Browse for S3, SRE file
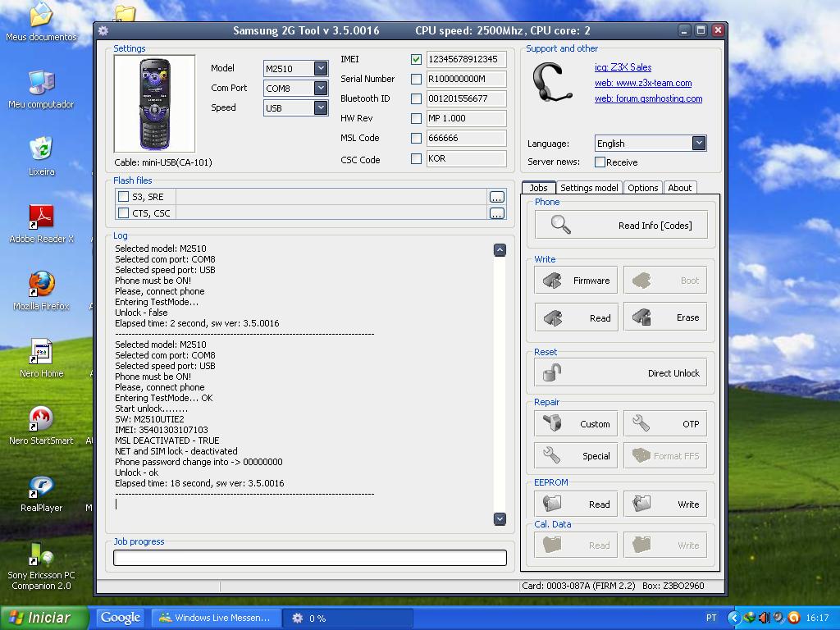 point(496,197)
